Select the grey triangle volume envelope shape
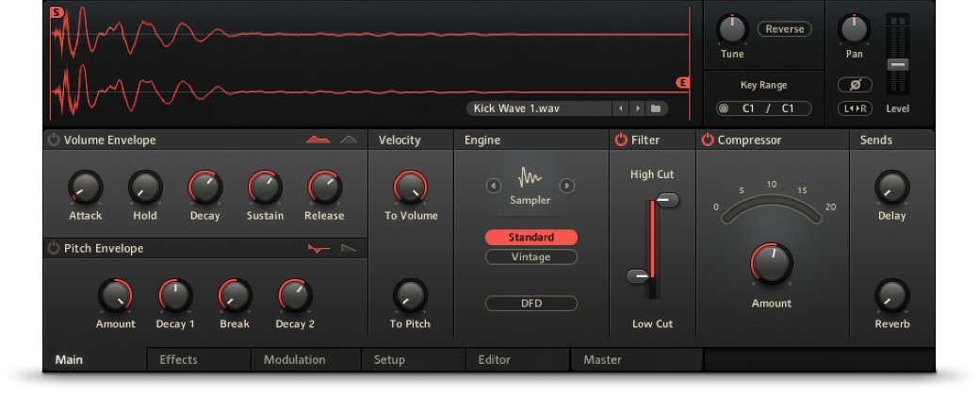 [349, 140]
